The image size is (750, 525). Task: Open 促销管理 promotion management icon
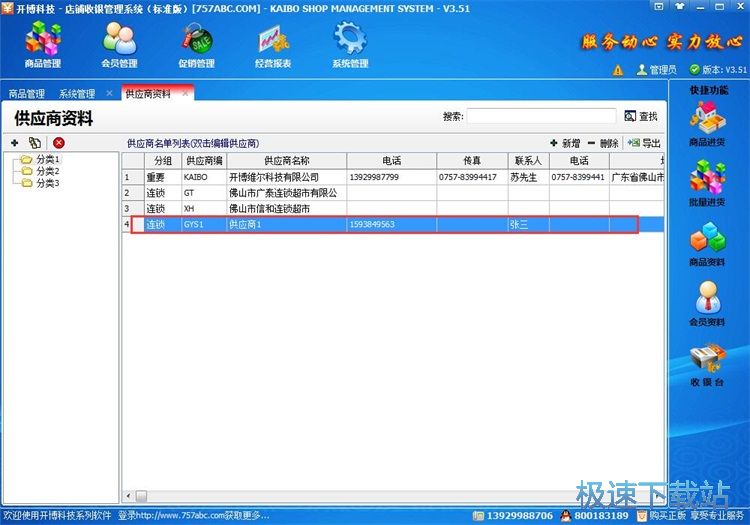[196, 44]
